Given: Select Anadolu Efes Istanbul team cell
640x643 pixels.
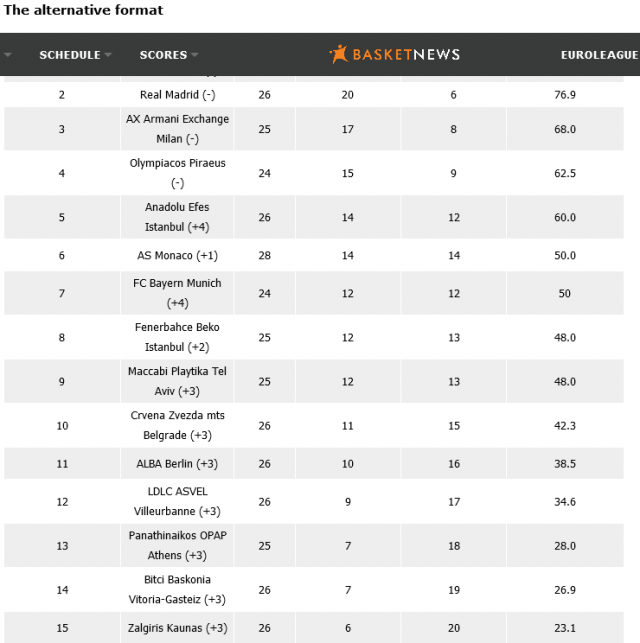Looking at the screenshot, I should click(x=178, y=216).
